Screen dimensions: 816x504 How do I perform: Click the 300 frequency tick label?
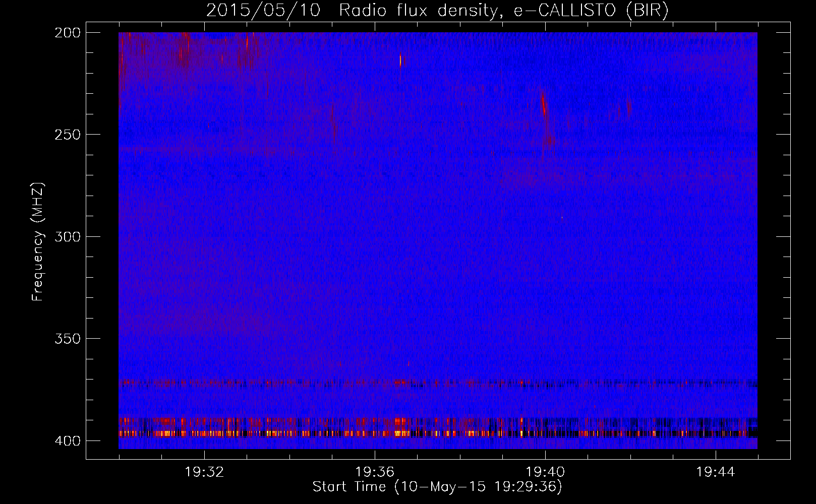coord(68,236)
